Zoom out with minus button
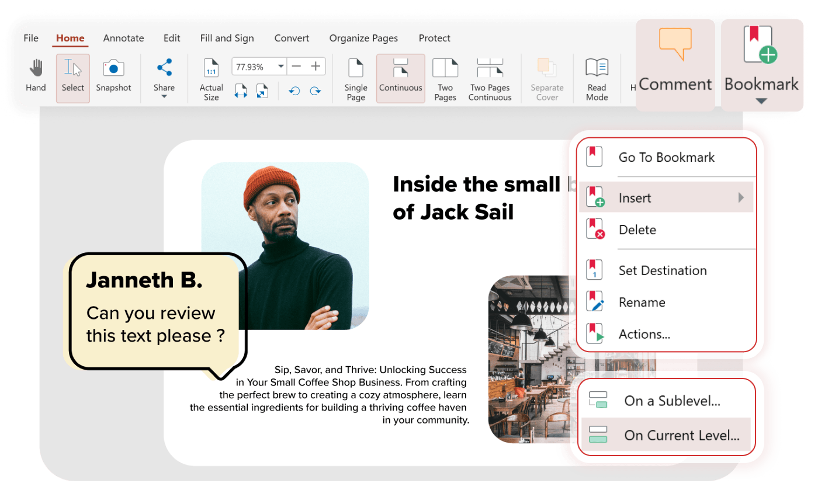The width and height of the screenshot is (818, 504). [x=296, y=67]
